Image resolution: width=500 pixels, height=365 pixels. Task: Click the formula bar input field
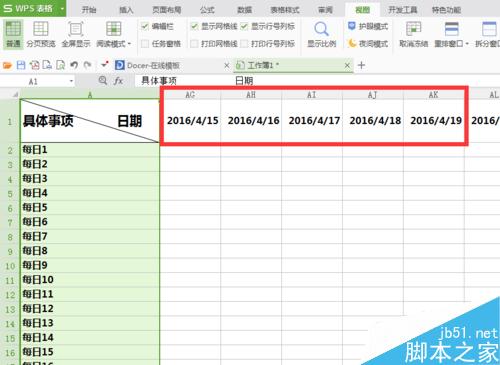pyautogui.click(x=317, y=81)
